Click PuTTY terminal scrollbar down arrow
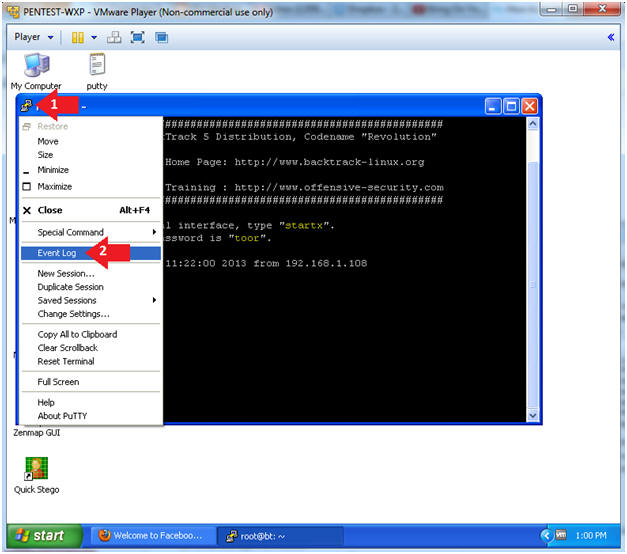Viewport: 627px width, 554px height. click(533, 416)
